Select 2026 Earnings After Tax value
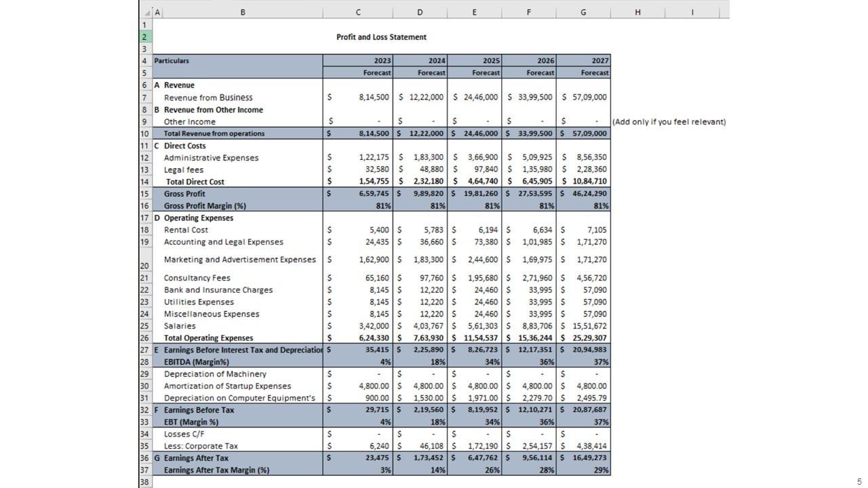 pyautogui.click(x=536, y=458)
